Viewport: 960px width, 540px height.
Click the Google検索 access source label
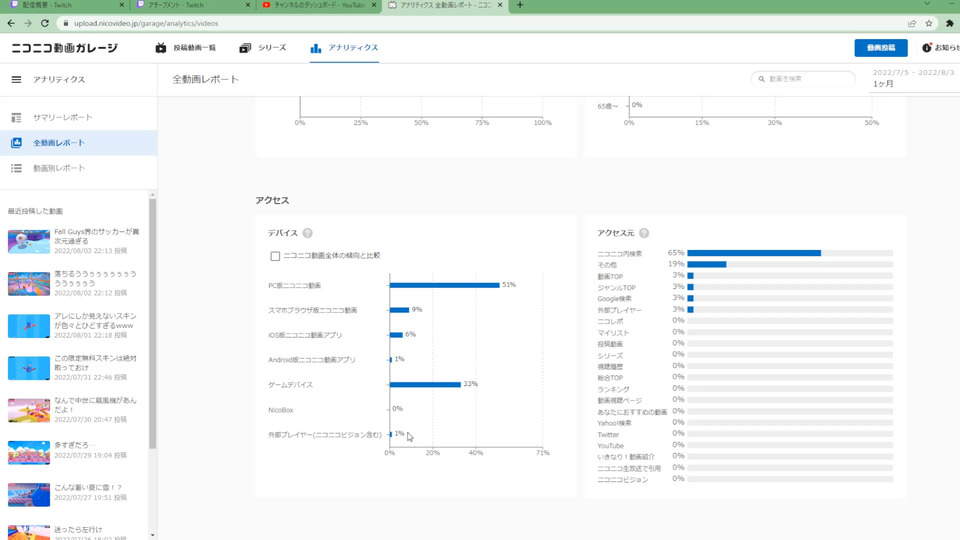click(x=614, y=299)
